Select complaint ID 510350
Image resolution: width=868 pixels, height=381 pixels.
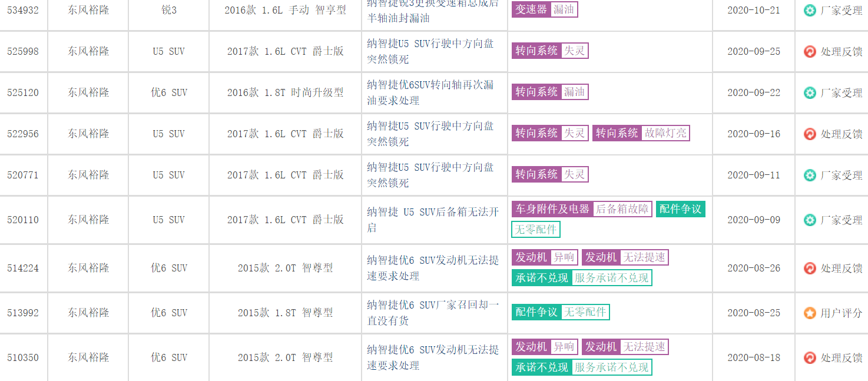[23, 358]
